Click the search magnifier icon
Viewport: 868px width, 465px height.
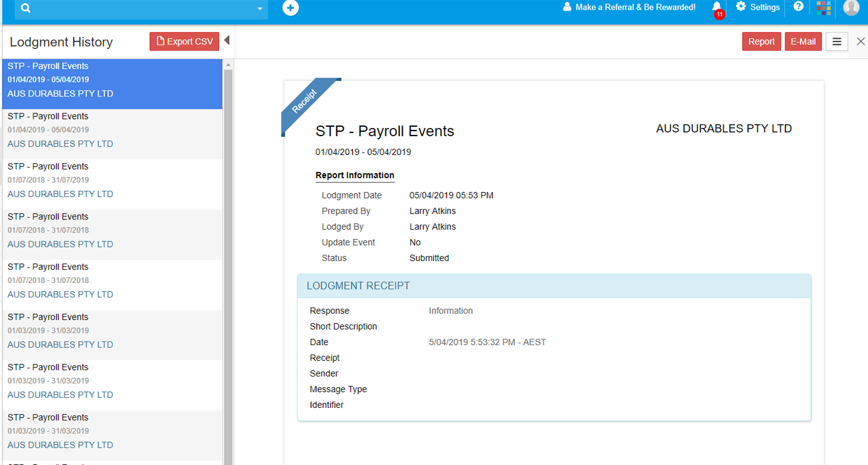(x=26, y=8)
